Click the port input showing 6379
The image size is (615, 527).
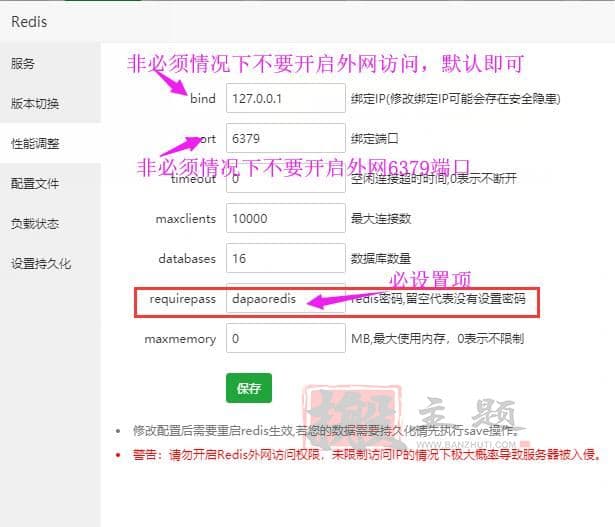(x=286, y=138)
